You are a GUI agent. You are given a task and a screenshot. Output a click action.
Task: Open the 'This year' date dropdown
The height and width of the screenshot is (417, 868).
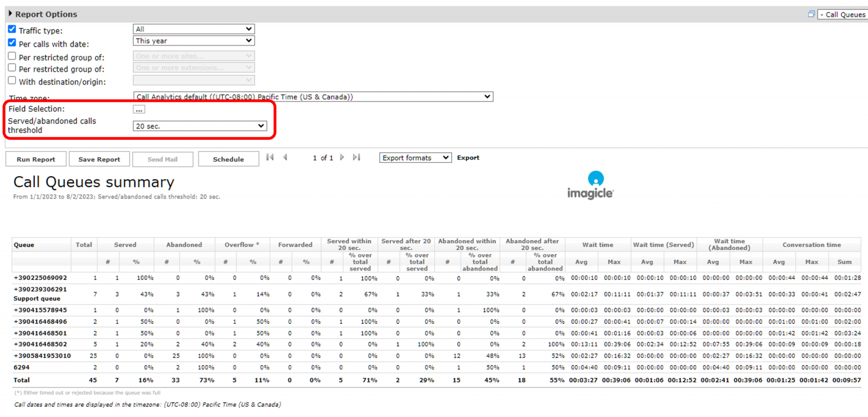(x=194, y=41)
